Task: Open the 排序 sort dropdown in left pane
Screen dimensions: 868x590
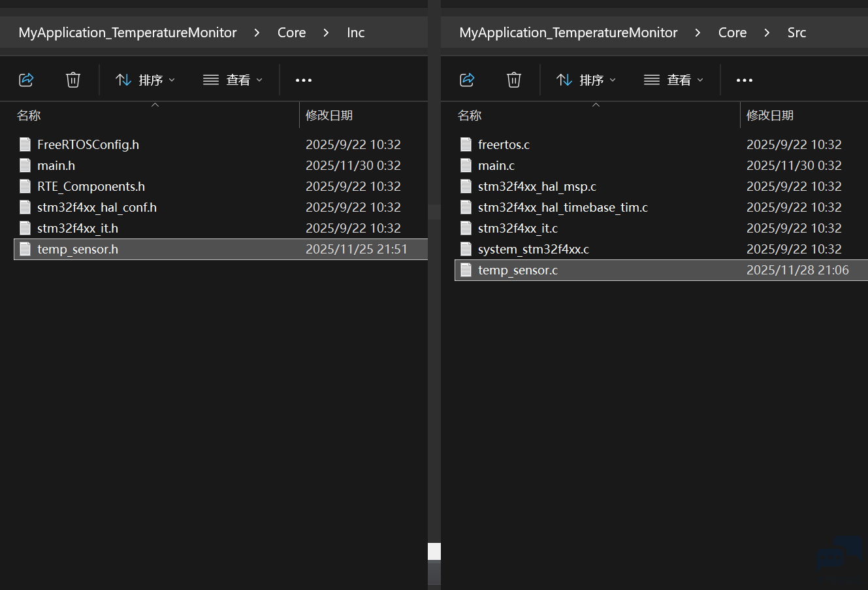Action: click(145, 80)
